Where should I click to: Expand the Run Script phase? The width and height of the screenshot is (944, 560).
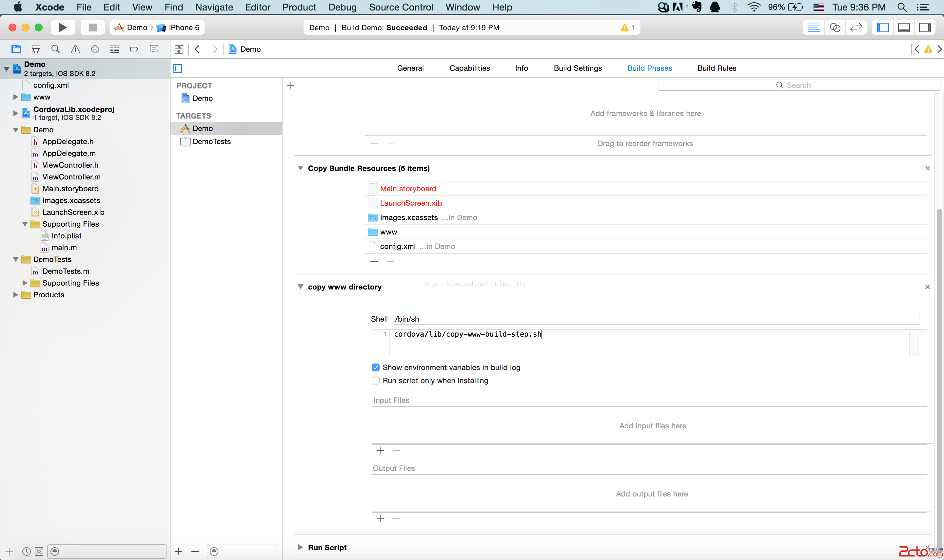[x=301, y=547]
